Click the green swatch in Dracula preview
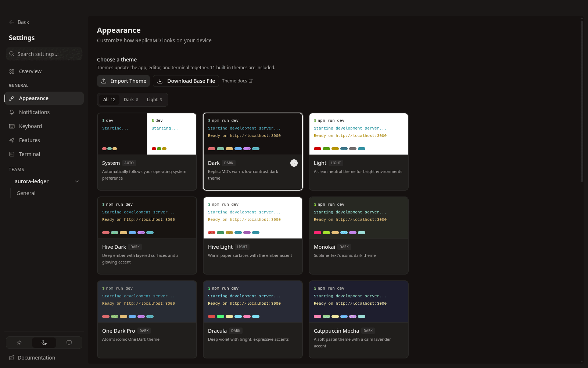 [x=220, y=316]
